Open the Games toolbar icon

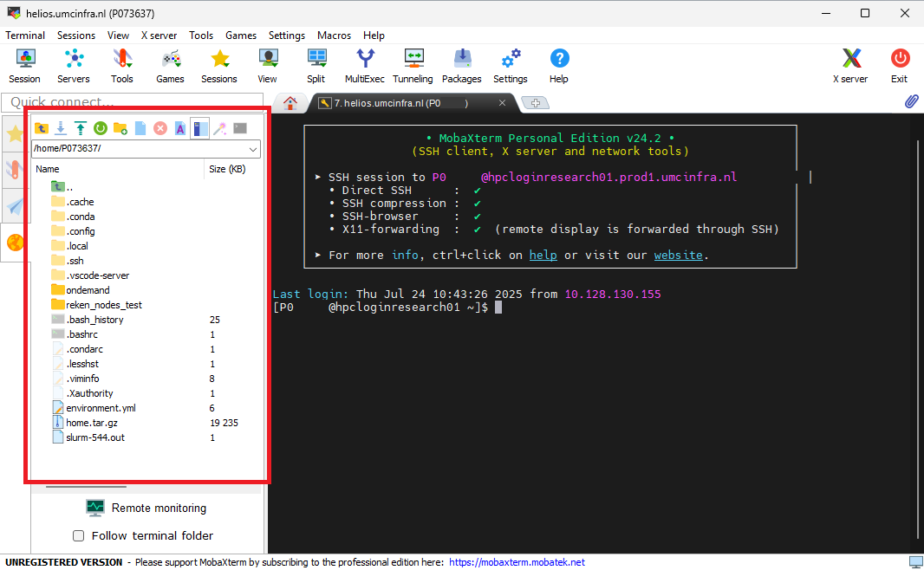[x=170, y=65]
